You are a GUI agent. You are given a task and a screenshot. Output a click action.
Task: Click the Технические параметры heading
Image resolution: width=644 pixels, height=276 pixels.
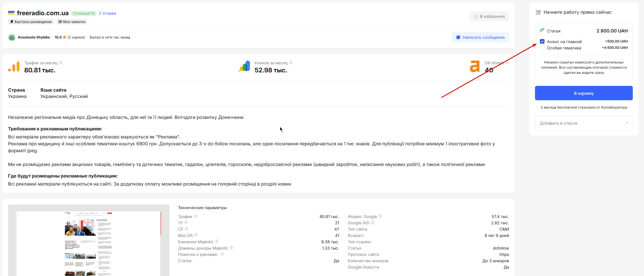(202, 208)
